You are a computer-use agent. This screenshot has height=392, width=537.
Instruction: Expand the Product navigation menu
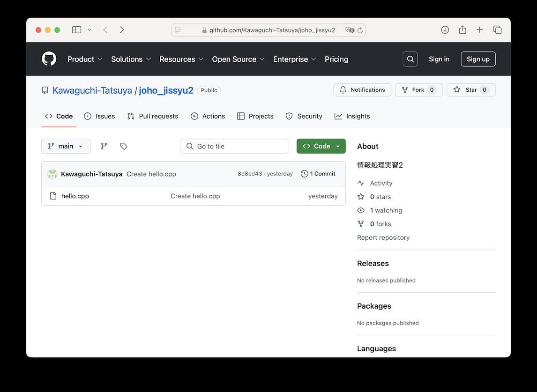(x=84, y=59)
